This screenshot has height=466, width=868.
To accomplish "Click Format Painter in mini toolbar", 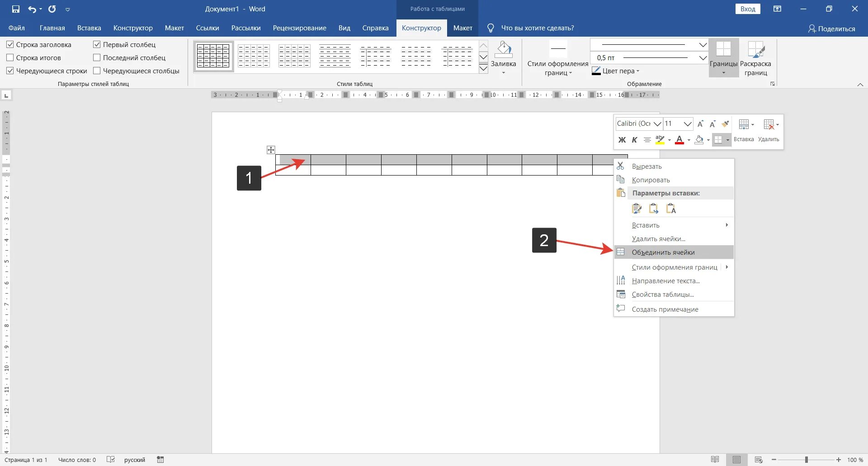I will 725,124.
